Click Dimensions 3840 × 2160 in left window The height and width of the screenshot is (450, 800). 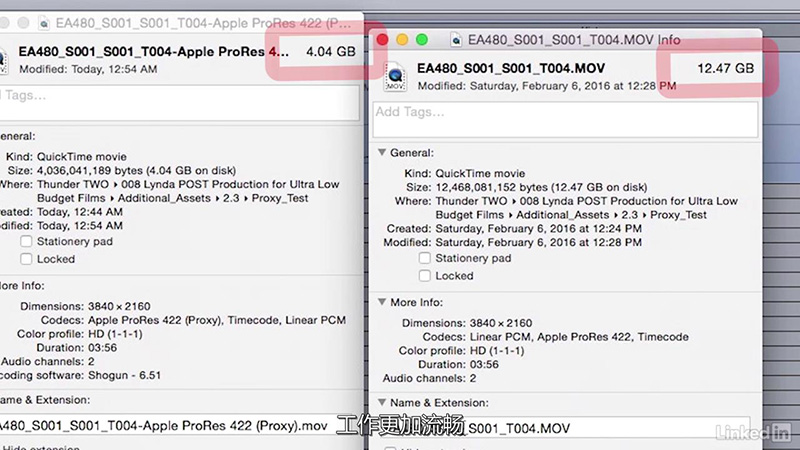119,306
